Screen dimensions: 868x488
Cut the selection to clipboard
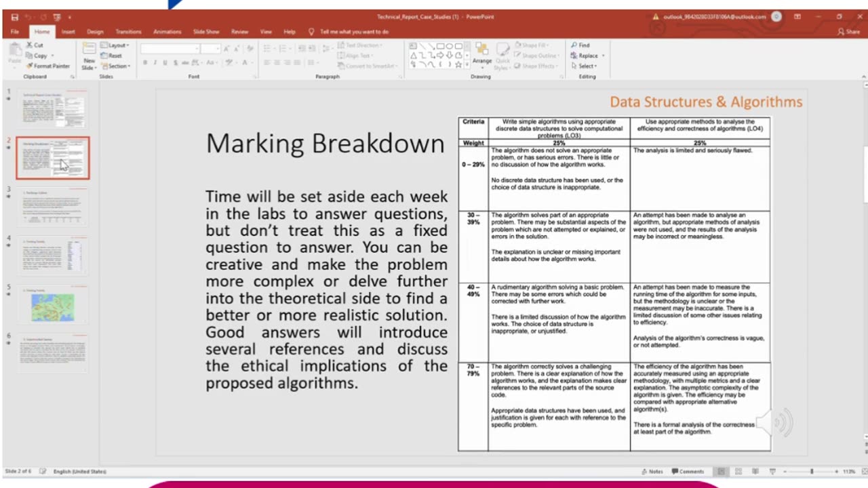tap(35, 45)
